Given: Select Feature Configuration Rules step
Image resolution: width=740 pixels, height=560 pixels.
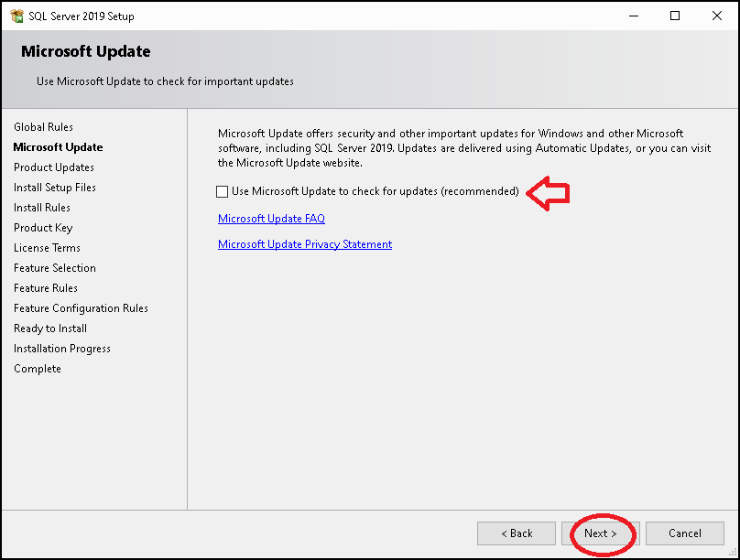Looking at the screenshot, I should (81, 308).
